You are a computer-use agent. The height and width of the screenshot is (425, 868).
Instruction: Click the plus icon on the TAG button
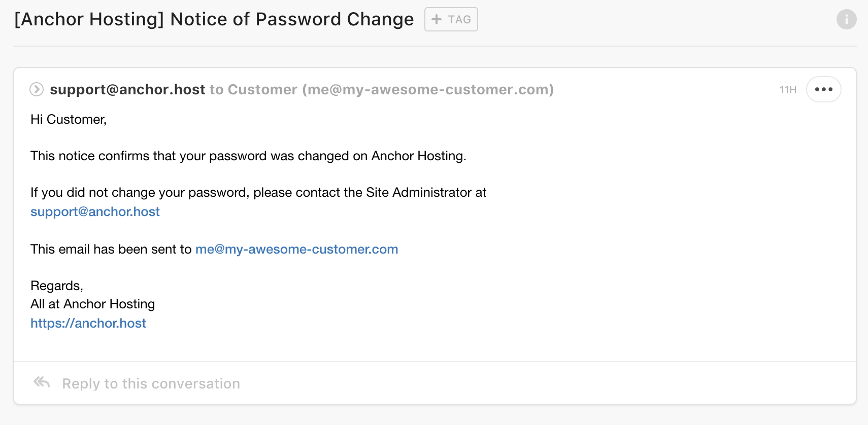coord(436,19)
